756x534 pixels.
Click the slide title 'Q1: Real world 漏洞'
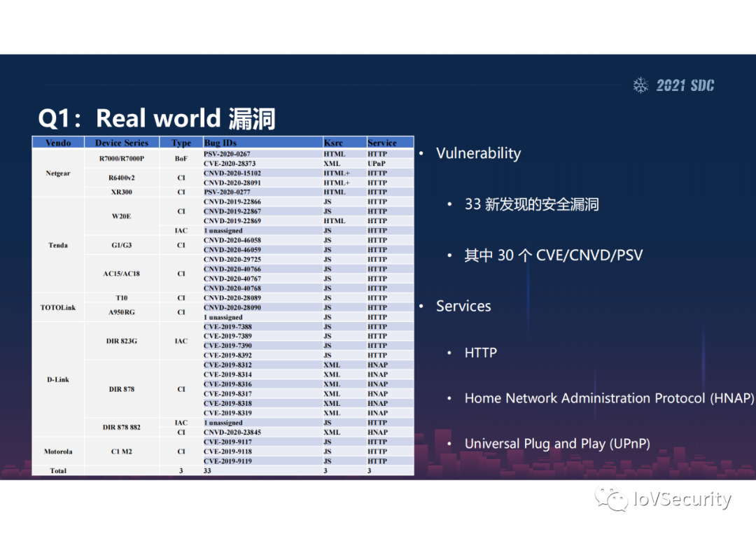[x=157, y=118]
